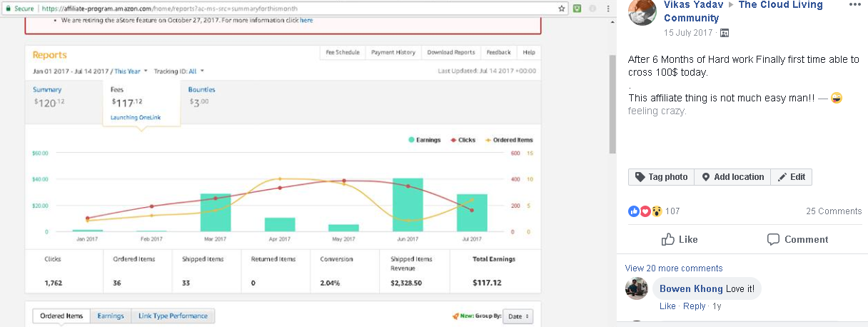The image size is (868, 327).
Task: Switch to the Link Type Performance tab
Action: pos(173,316)
